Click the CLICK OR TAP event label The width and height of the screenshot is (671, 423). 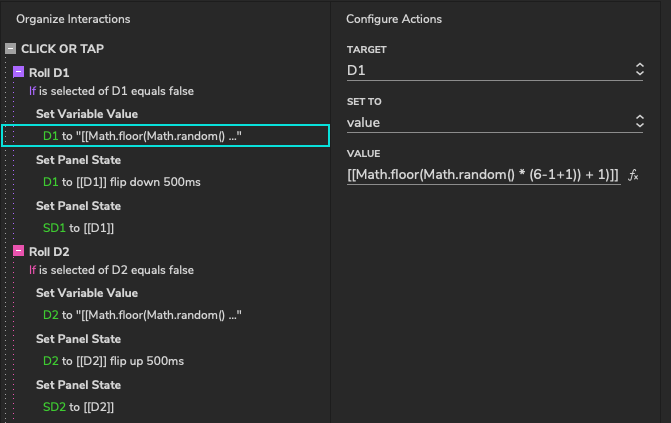(x=62, y=48)
